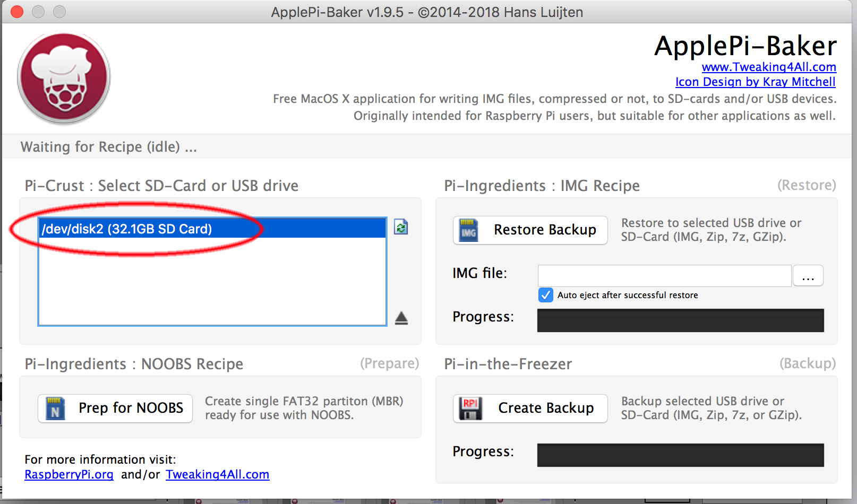857x504 pixels.
Task: Click the eject drive icon
Action: click(x=401, y=318)
